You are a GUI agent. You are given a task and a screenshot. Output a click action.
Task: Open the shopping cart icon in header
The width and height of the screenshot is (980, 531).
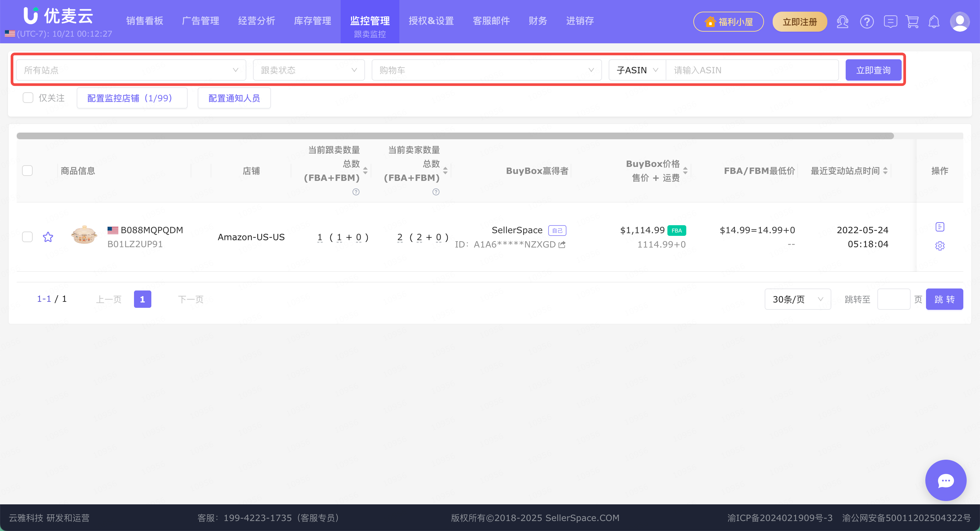[912, 22]
